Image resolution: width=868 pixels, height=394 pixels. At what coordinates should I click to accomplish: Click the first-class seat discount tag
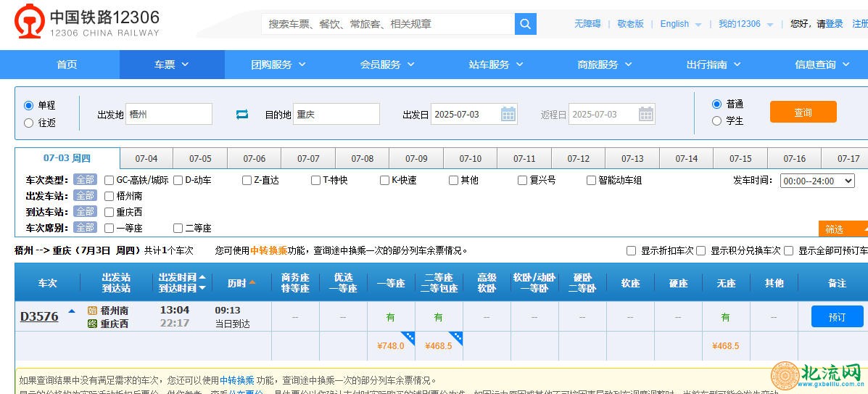click(x=408, y=338)
